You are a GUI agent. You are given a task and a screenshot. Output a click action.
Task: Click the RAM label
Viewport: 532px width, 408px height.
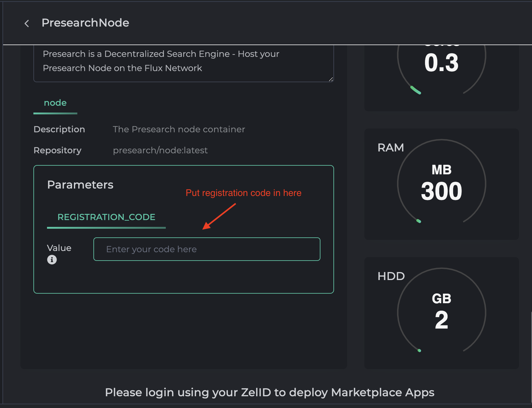tap(391, 148)
